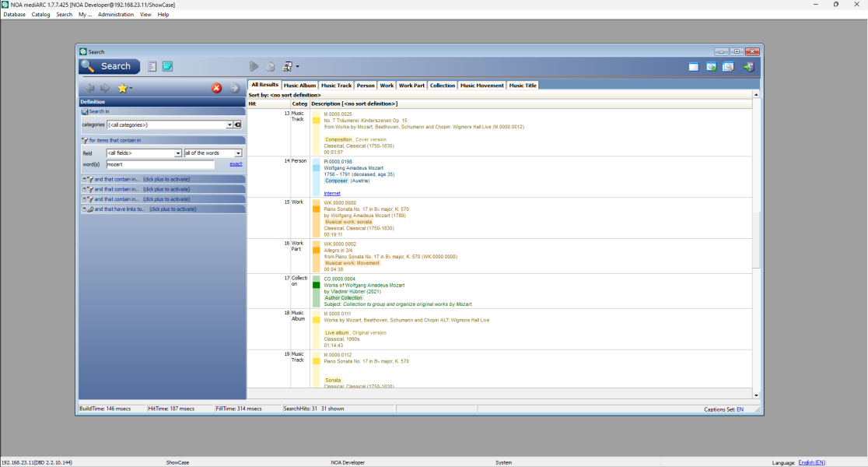The image size is (868, 467).
Task: Switch to the All Results tab
Action: (x=264, y=85)
